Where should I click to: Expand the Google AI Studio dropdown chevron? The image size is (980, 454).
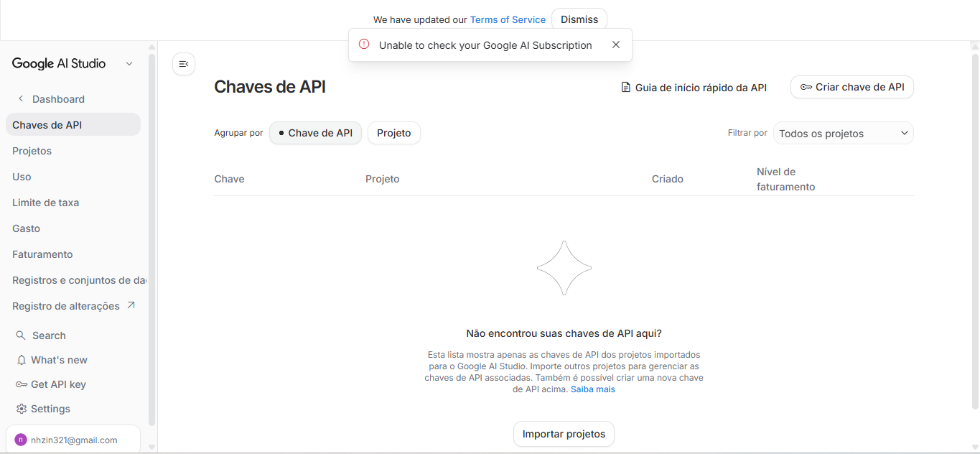129,63
